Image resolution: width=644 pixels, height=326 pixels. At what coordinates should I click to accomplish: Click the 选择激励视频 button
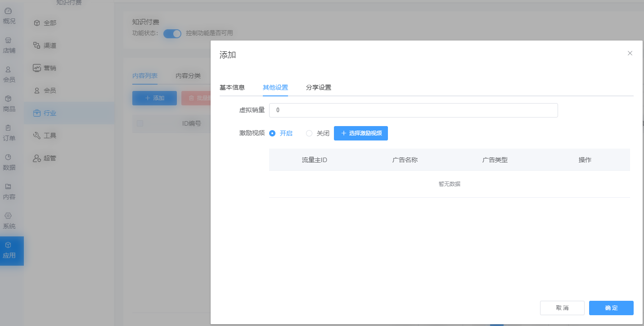pyautogui.click(x=361, y=133)
